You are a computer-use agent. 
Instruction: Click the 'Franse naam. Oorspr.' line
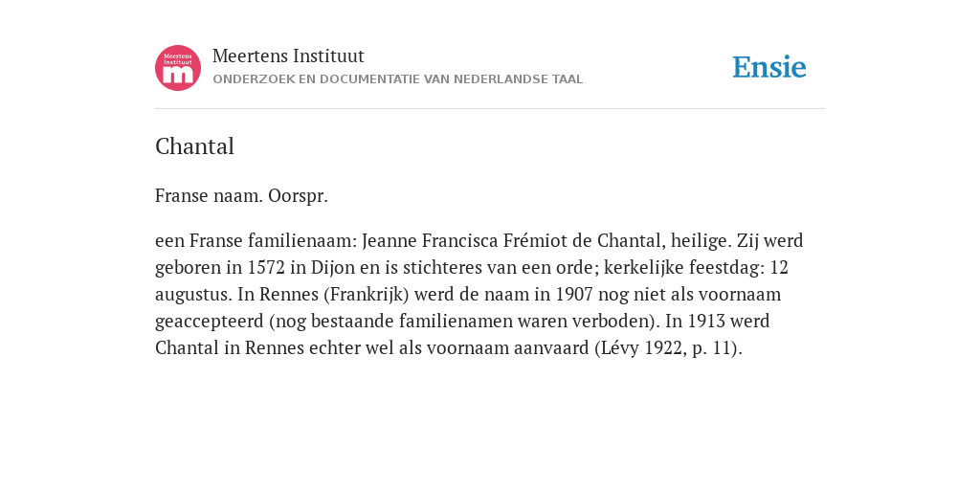[x=241, y=196]
